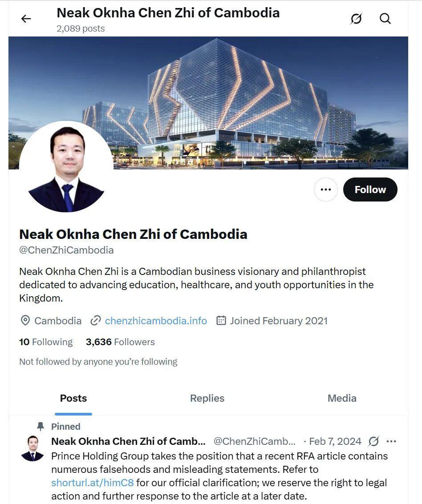Open the pinned post's three-dot menu
The width and height of the screenshot is (422, 504).
(x=391, y=441)
